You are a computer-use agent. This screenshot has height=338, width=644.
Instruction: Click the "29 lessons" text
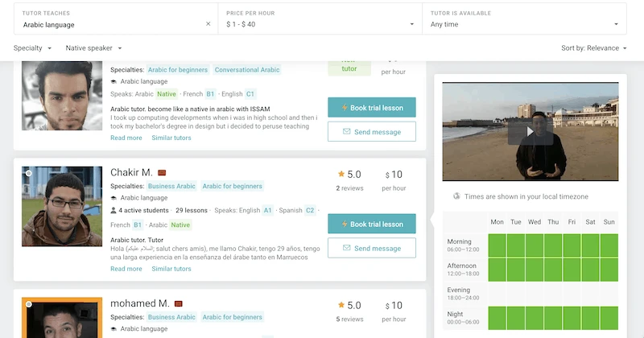coord(192,210)
